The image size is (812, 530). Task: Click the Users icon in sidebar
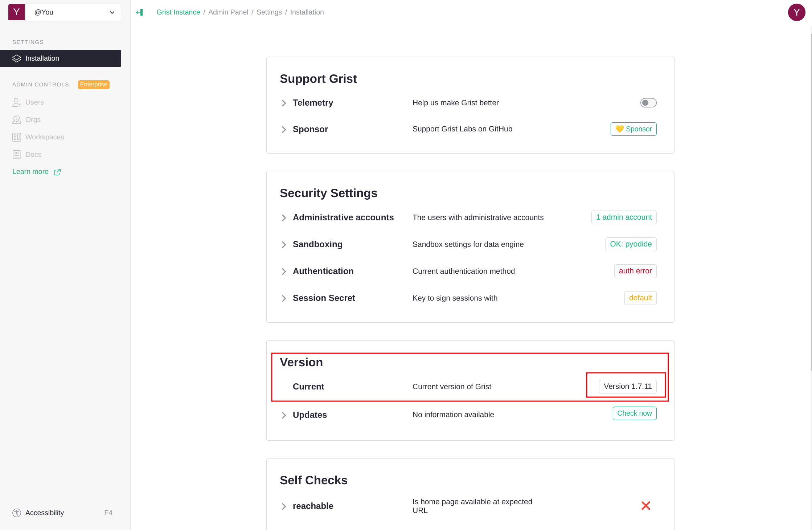[17, 102]
